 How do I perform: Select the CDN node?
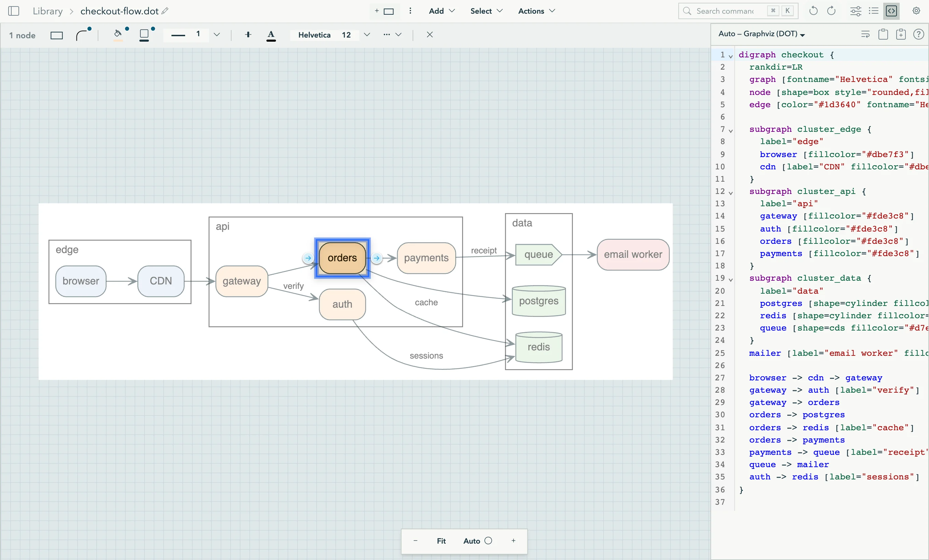pos(161,281)
